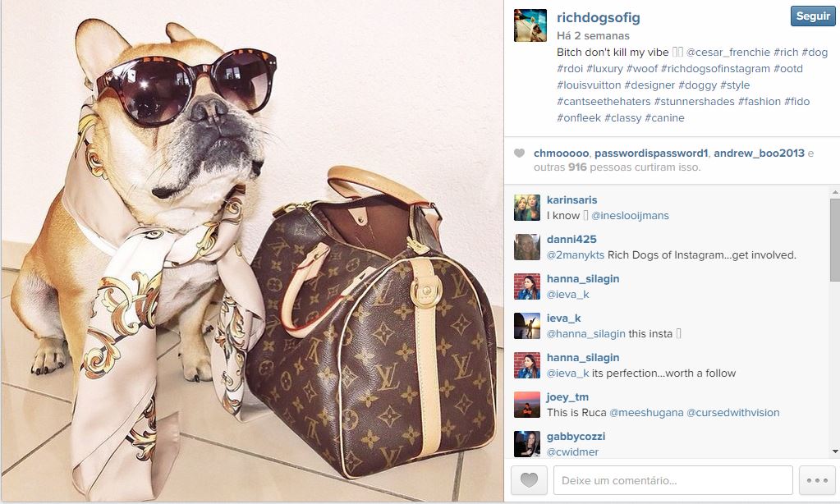Click the comments scrollbar up arrow
This screenshot has width=840, height=504.
click(x=834, y=192)
